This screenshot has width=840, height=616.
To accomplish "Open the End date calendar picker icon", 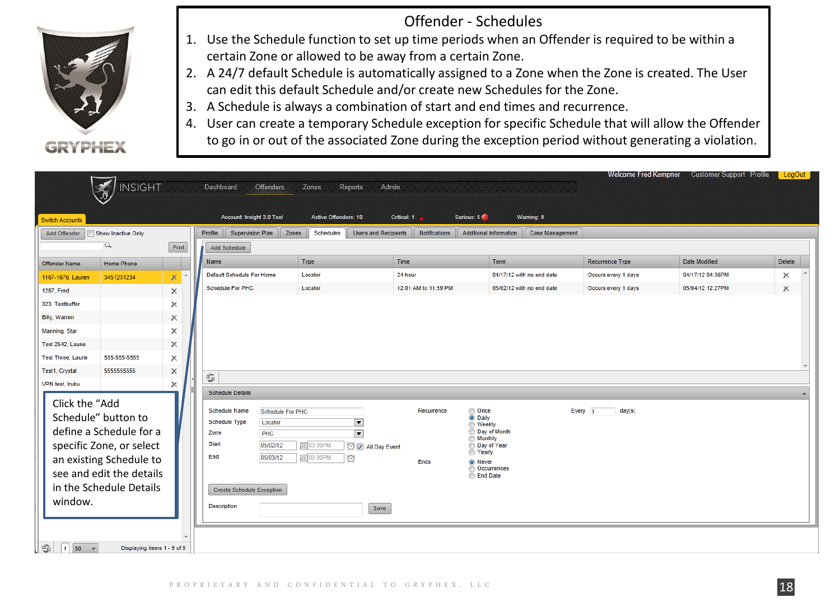I will [304, 458].
